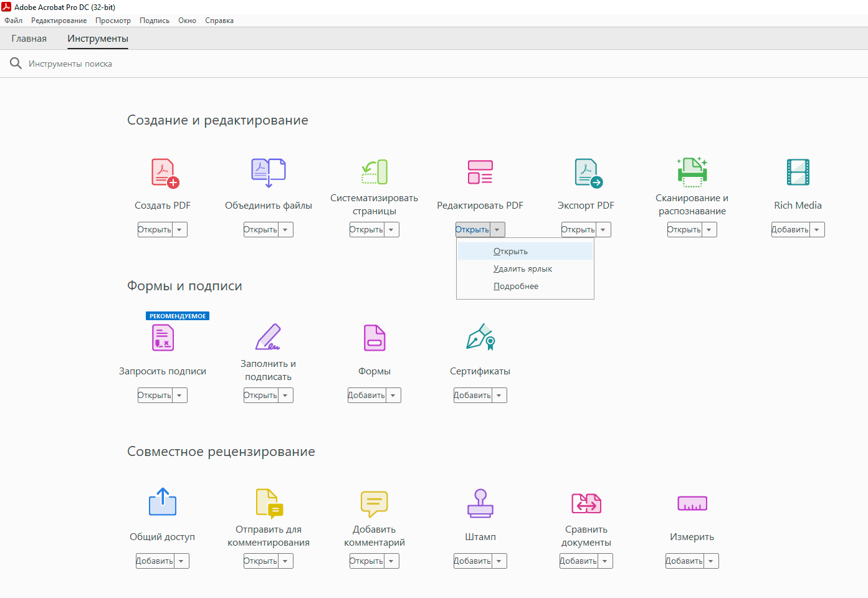This screenshot has height=598, width=868.
Task: Click the Rich Media film icon
Action: [798, 173]
